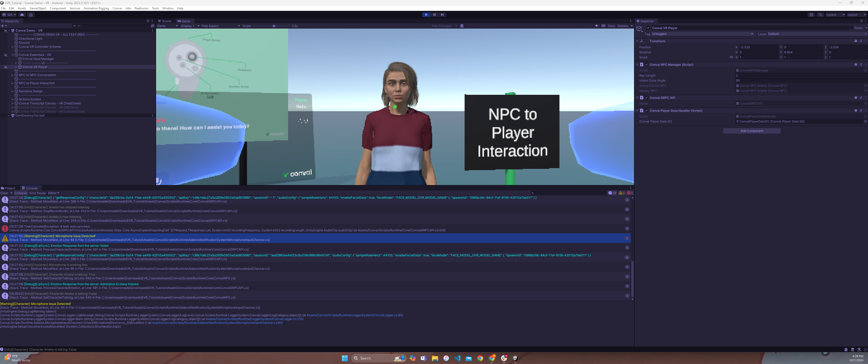
Task: Adjust the Game view Scale slider
Action: (274, 26)
